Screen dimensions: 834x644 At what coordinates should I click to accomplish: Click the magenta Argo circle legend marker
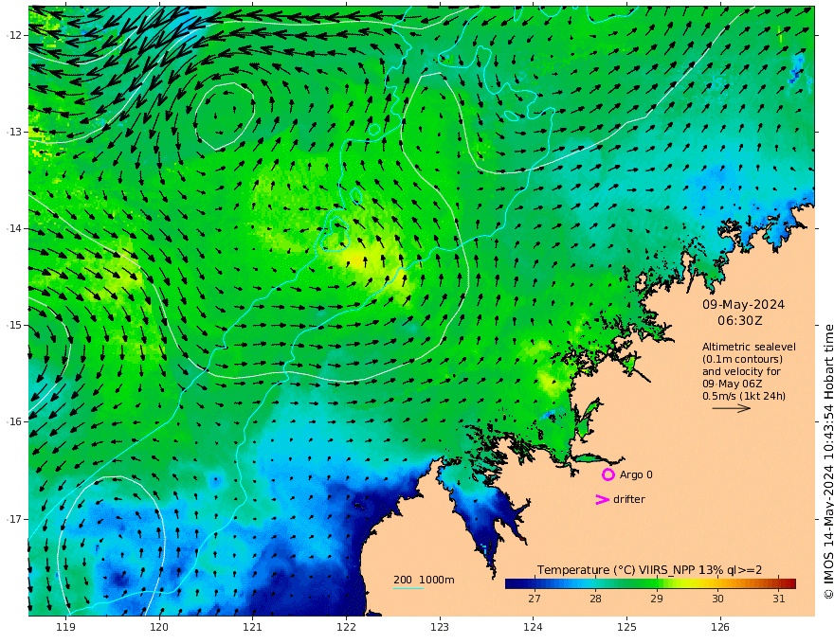pos(607,474)
